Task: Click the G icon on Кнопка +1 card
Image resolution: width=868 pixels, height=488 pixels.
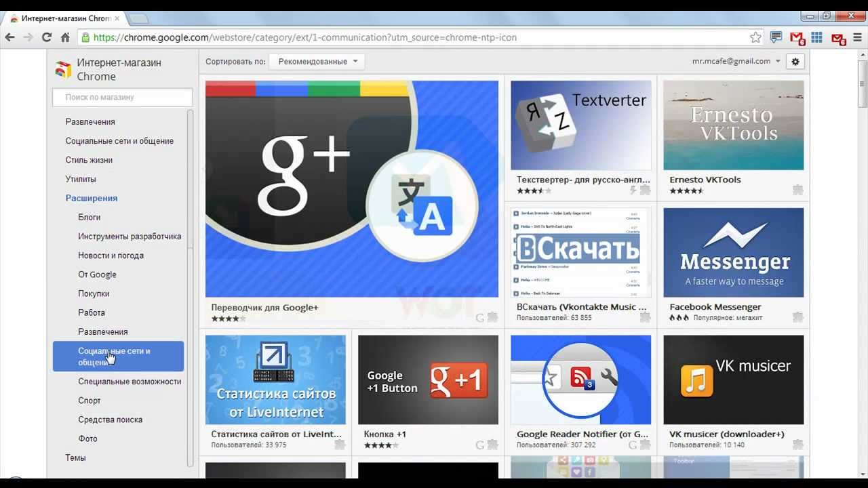Action: (x=480, y=445)
